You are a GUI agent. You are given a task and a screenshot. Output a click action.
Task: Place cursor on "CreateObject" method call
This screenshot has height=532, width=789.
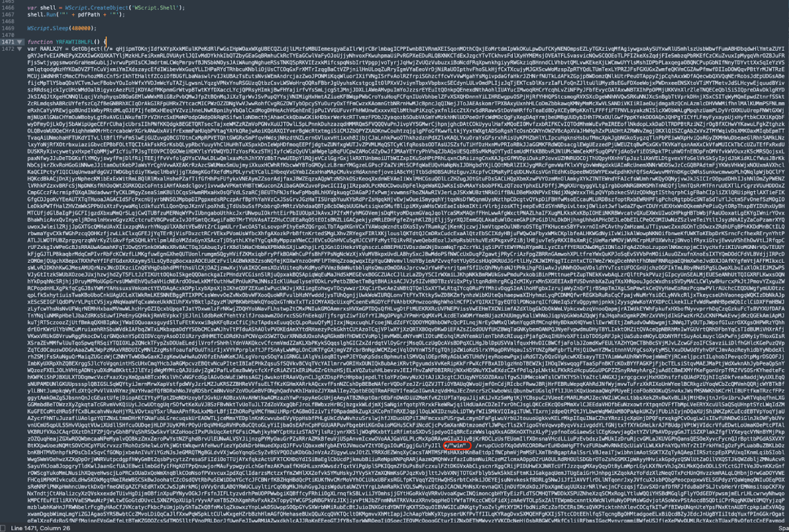coord(109,8)
